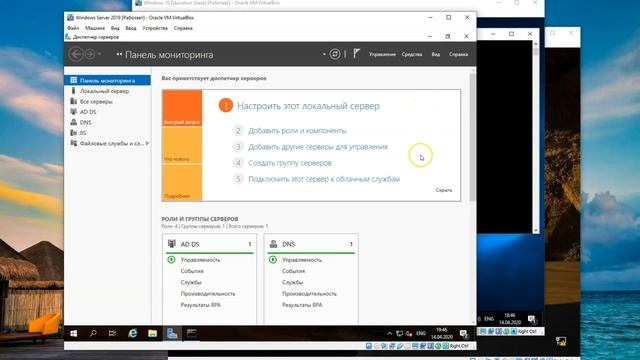Click the AD DS tile header icon
Screen dimensions: 640x360
[x=172, y=244]
